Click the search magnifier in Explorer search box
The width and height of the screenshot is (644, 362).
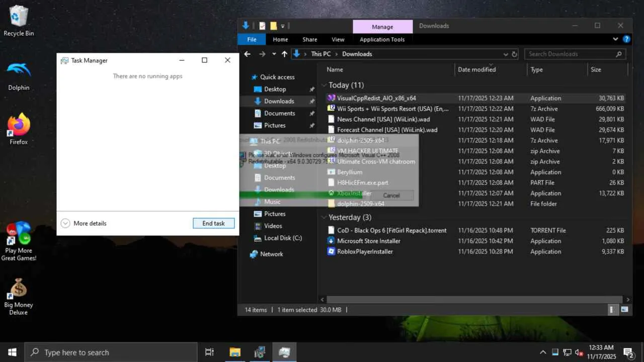point(618,54)
